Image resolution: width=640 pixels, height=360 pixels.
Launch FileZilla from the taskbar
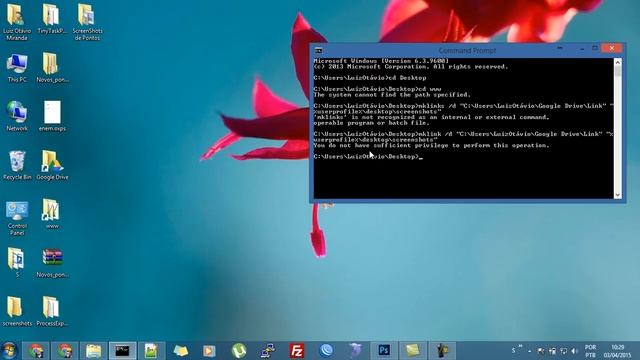[x=297, y=351]
